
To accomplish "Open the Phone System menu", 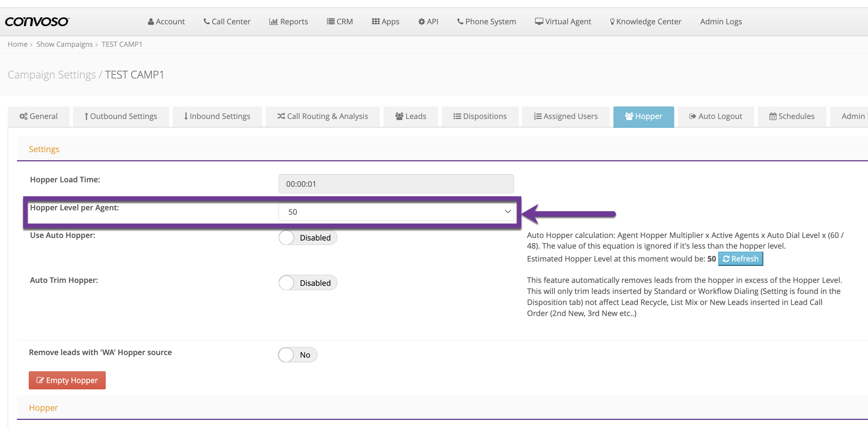I will click(486, 22).
